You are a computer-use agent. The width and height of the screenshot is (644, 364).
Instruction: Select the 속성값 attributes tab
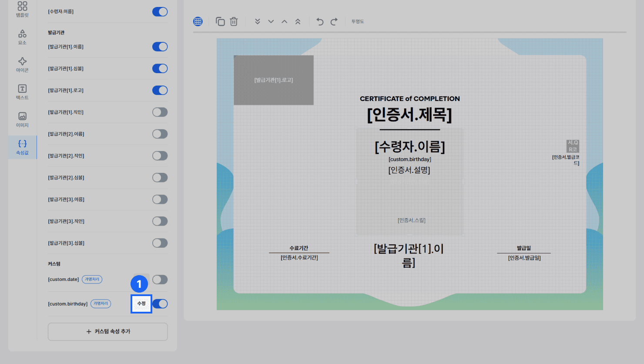click(22, 147)
